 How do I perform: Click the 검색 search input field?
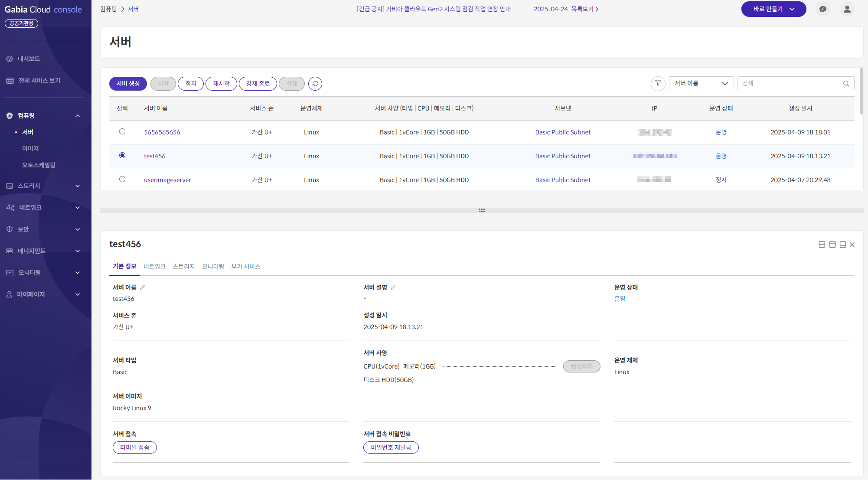(x=796, y=83)
